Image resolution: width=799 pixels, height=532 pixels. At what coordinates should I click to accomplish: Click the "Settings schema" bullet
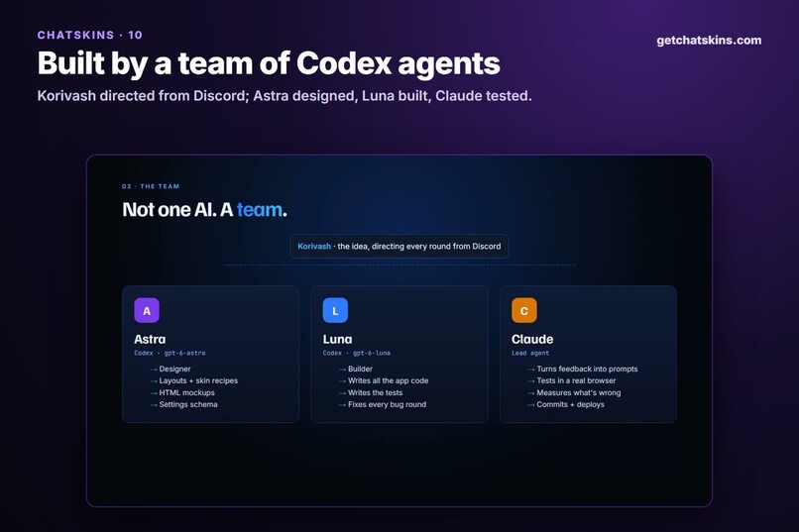tap(188, 405)
